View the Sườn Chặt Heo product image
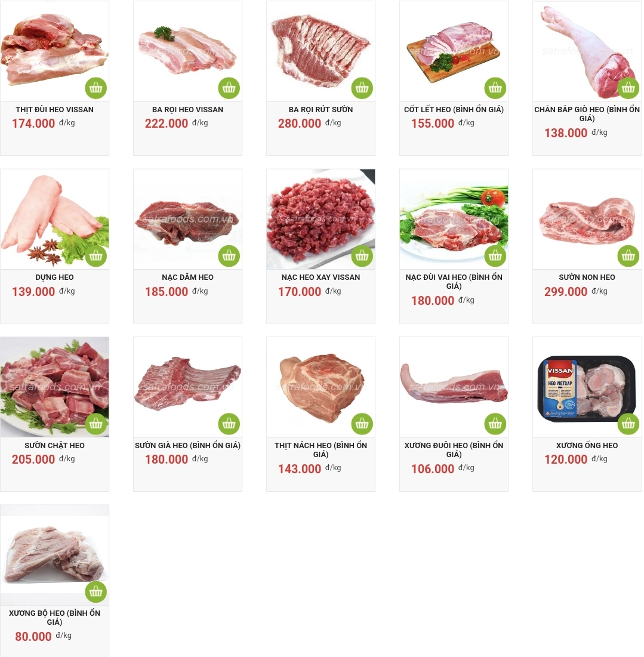 tap(54, 387)
